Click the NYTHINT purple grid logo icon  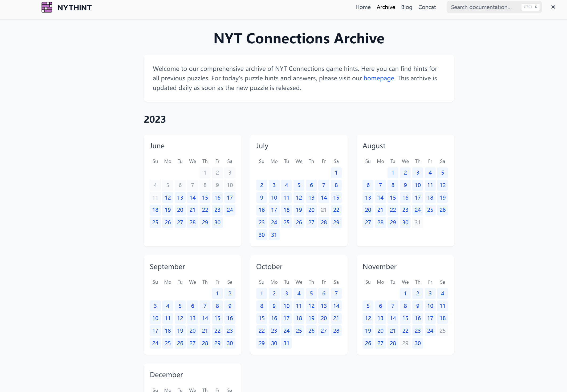[47, 7]
